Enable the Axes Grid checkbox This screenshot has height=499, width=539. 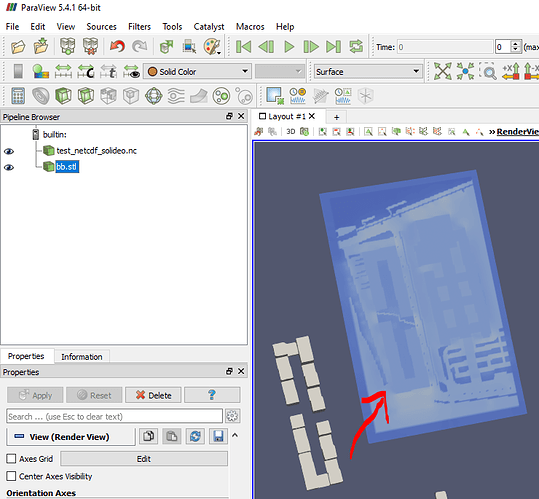pos(11,458)
